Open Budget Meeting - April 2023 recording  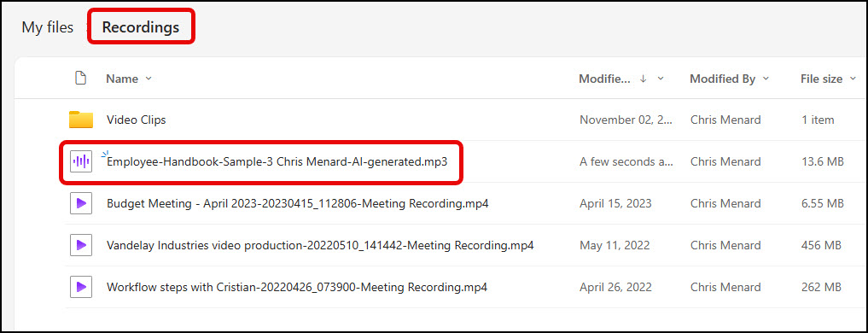(297, 203)
